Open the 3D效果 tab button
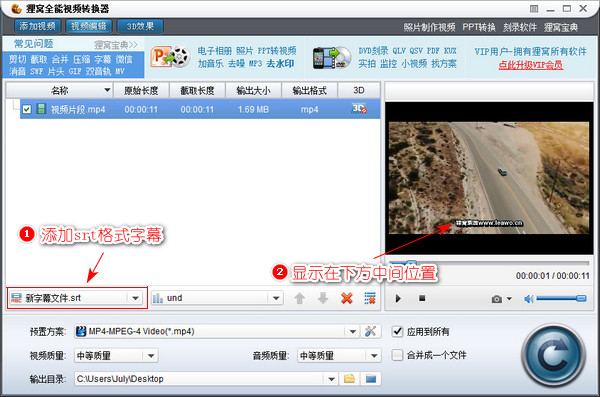Image resolution: width=600 pixels, height=397 pixels. 140,26
